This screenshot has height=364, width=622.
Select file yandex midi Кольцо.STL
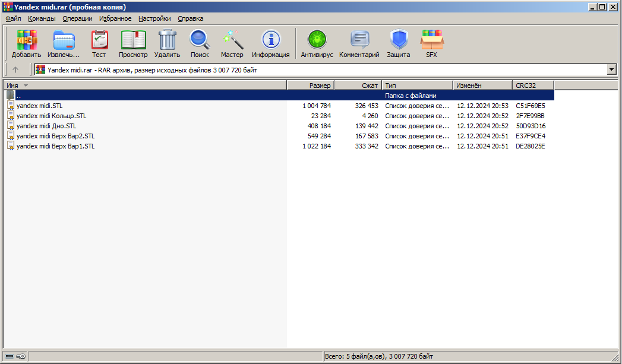pos(51,116)
